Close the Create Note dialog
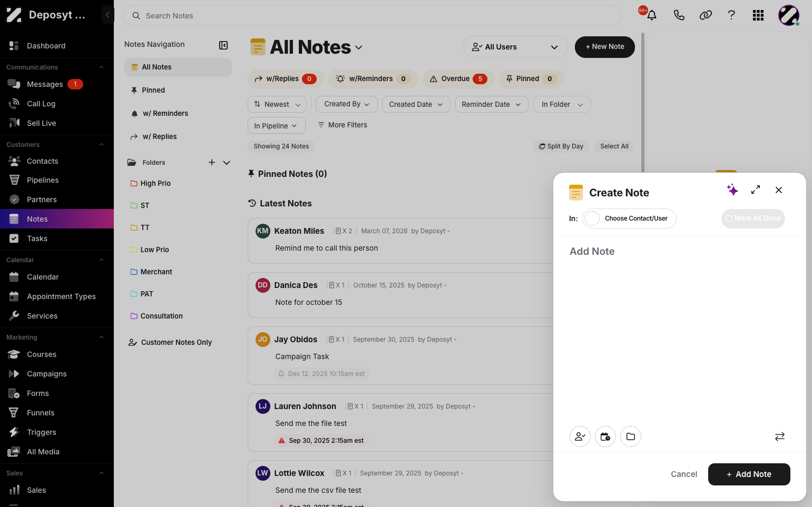Image resolution: width=812 pixels, height=507 pixels. tap(779, 190)
